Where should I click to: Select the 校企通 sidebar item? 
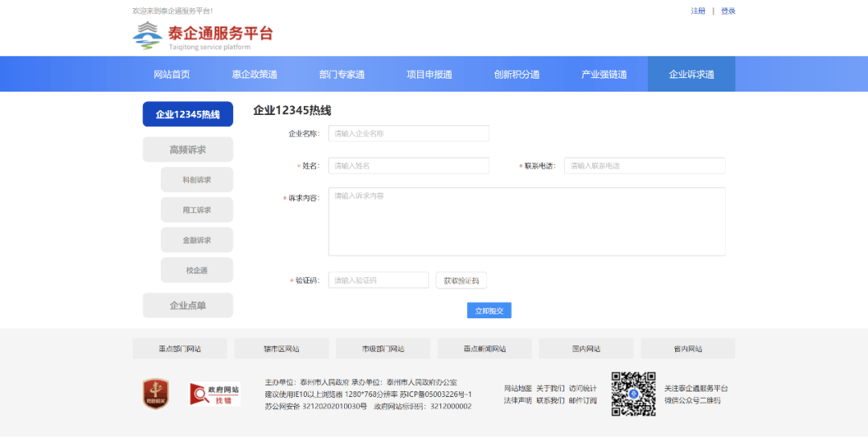(x=197, y=270)
